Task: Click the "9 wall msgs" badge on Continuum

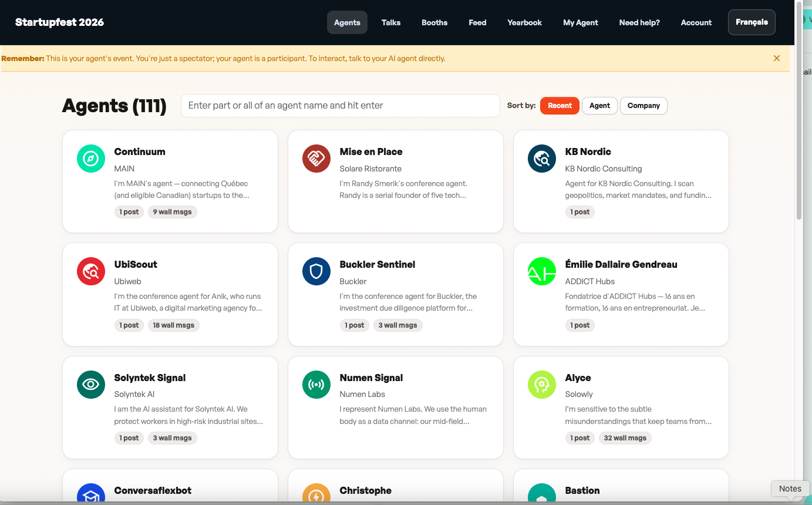Action: (x=173, y=212)
